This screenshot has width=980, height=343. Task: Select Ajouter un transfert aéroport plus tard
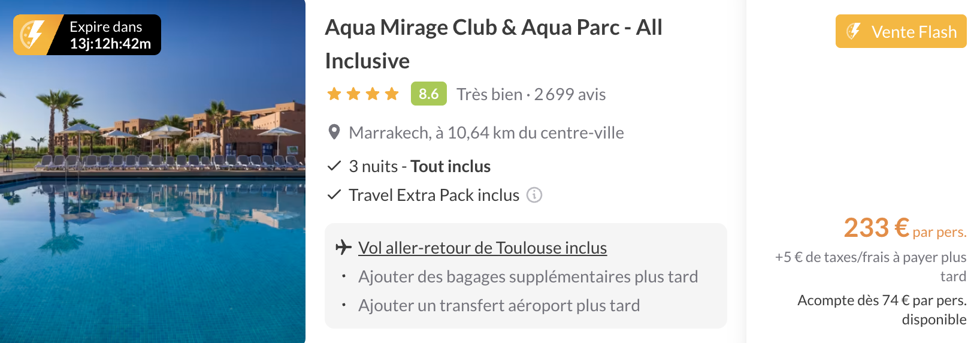(498, 305)
